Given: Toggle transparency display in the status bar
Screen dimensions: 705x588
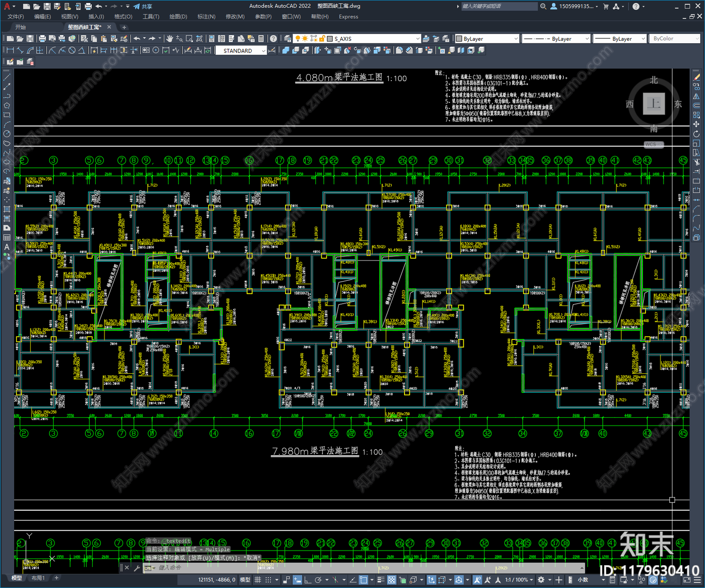Looking at the screenshot, I should pyautogui.click(x=391, y=580).
